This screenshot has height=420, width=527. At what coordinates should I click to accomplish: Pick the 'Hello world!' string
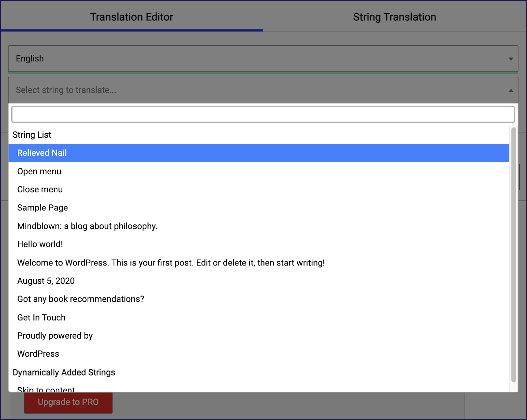259,244
